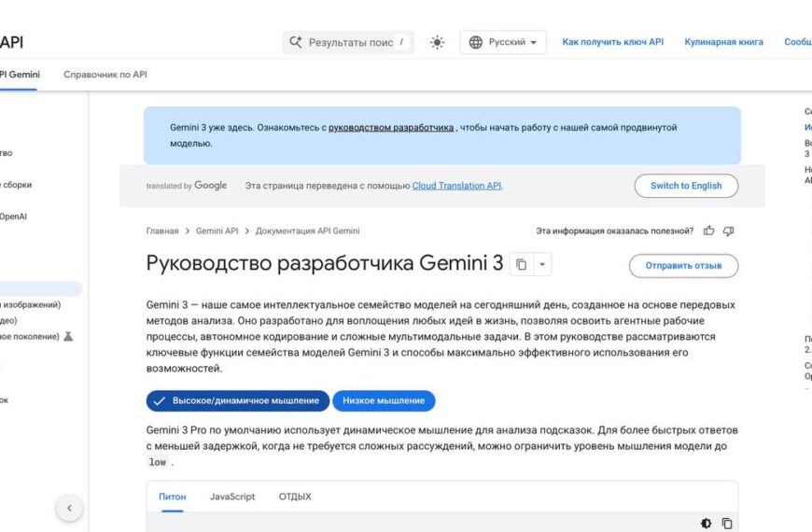Click the thumbs up feedback icon
Viewport: 812px width, 532px height.
click(x=709, y=231)
